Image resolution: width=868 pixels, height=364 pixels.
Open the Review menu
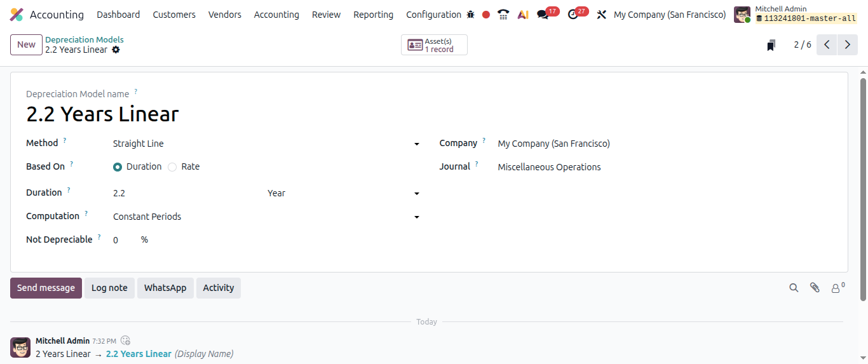(x=326, y=15)
